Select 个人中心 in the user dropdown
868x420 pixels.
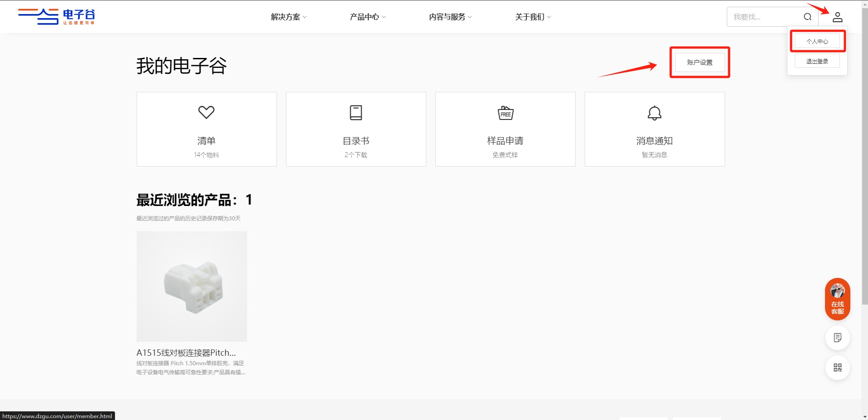coord(817,41)
